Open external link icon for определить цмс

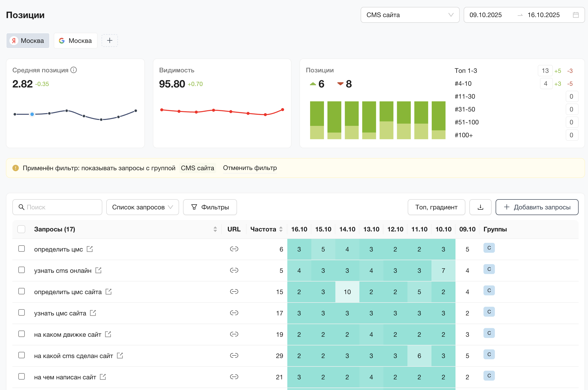(x=90, y=249)
